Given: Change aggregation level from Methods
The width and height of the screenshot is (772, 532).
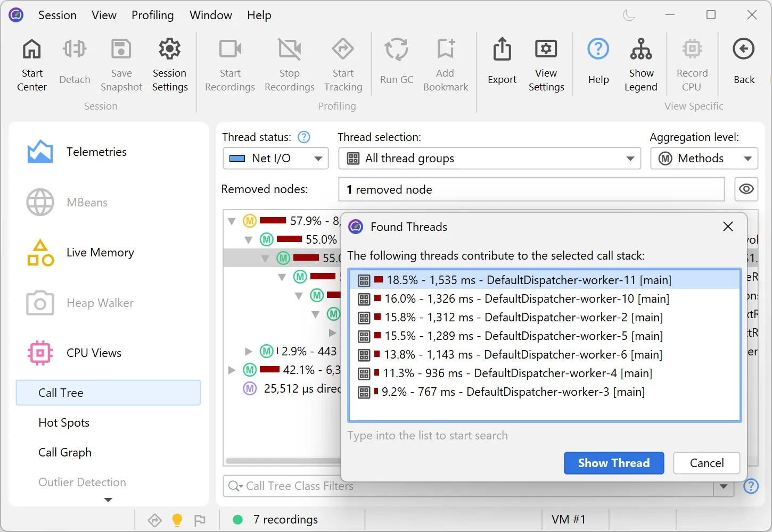Looking at the screenshot, I should click(704, 158).
